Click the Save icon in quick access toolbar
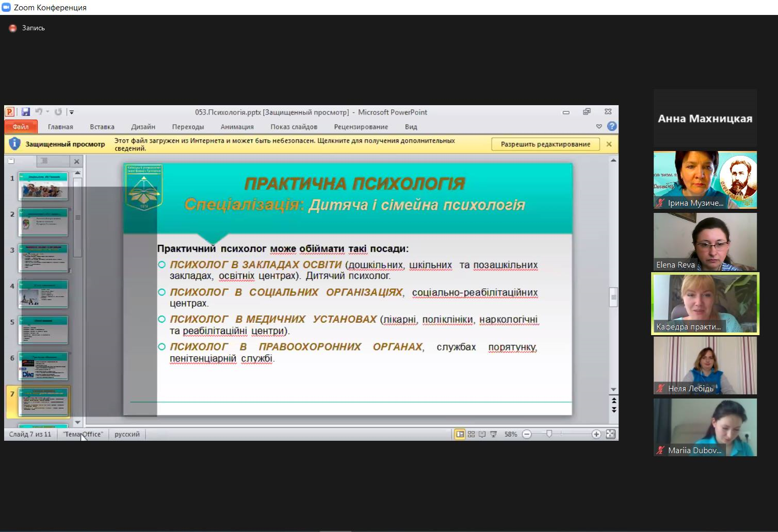The width and height of the screenshot is (778, 532). point(25,112)
